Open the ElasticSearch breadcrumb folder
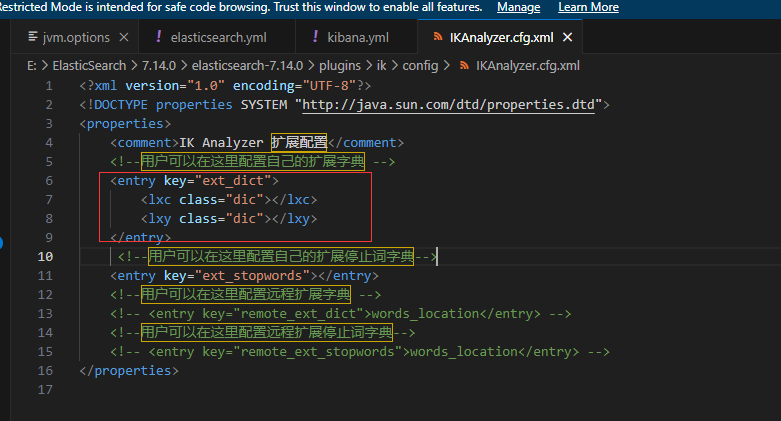The height and width of the screenshot is (421, 781). (89, 65)
